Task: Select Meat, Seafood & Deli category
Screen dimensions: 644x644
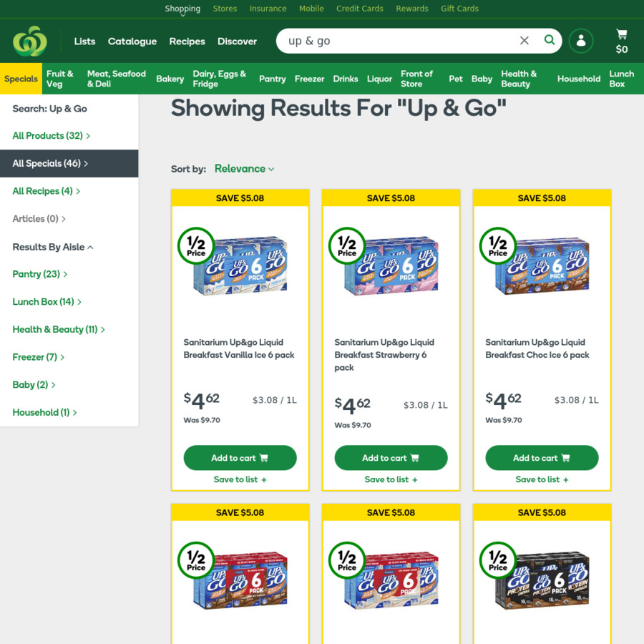Action: [116, 79]
